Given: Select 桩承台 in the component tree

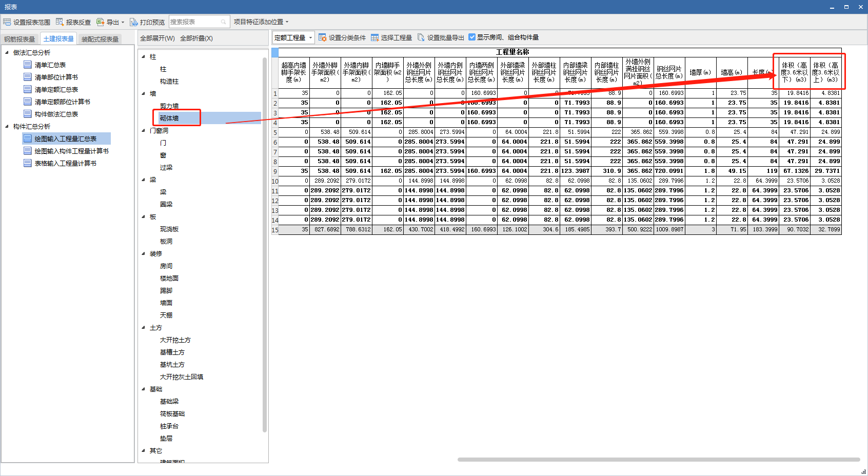Looking at the screenshot, I should click(x=169, y=426).
